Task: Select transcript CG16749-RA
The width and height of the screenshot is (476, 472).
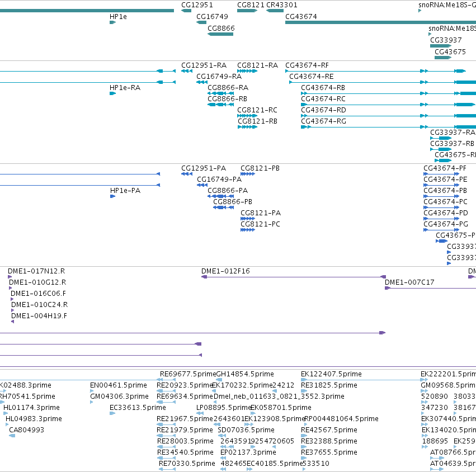Action: pos(202,82)
